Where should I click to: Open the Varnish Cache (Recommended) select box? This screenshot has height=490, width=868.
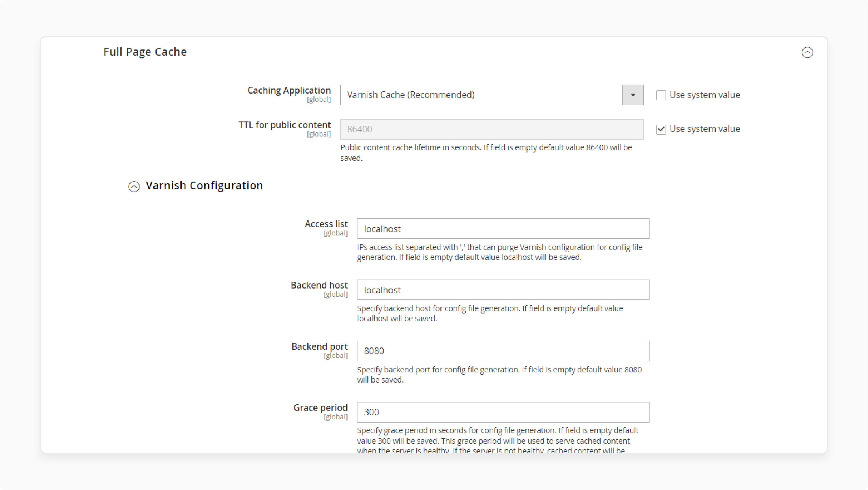[492, 95]
